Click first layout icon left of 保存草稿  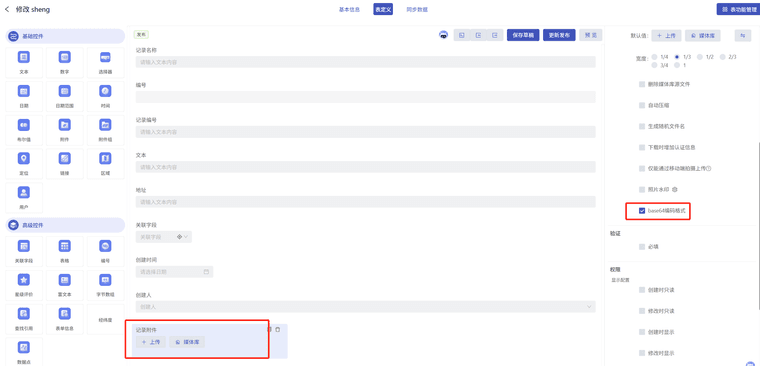(x=462, y=35)
